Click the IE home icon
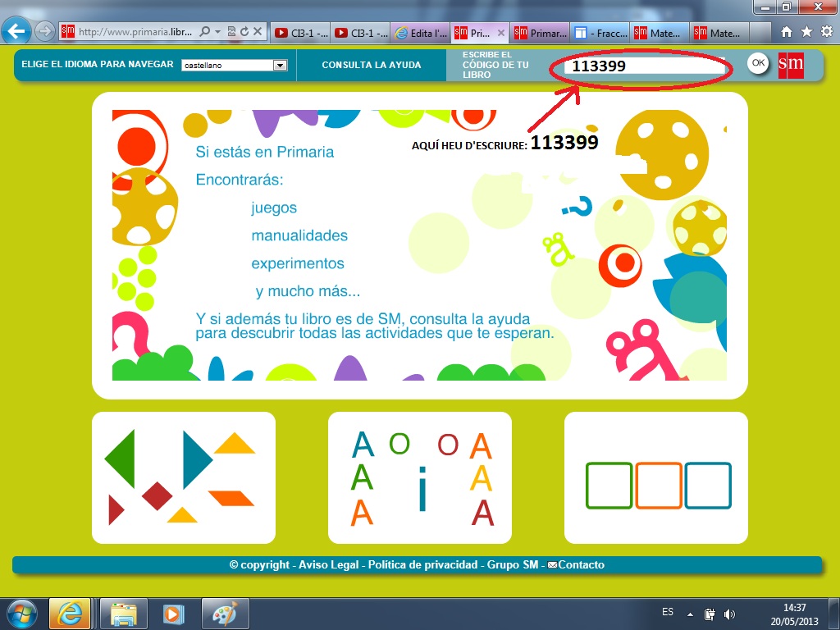 787,32
